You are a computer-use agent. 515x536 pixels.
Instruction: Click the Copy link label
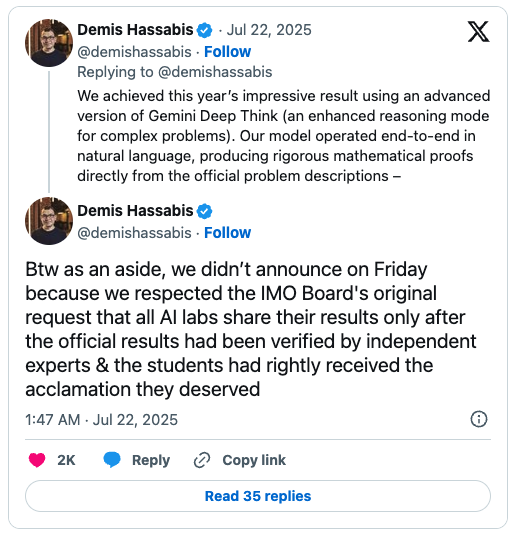(254, 460)
